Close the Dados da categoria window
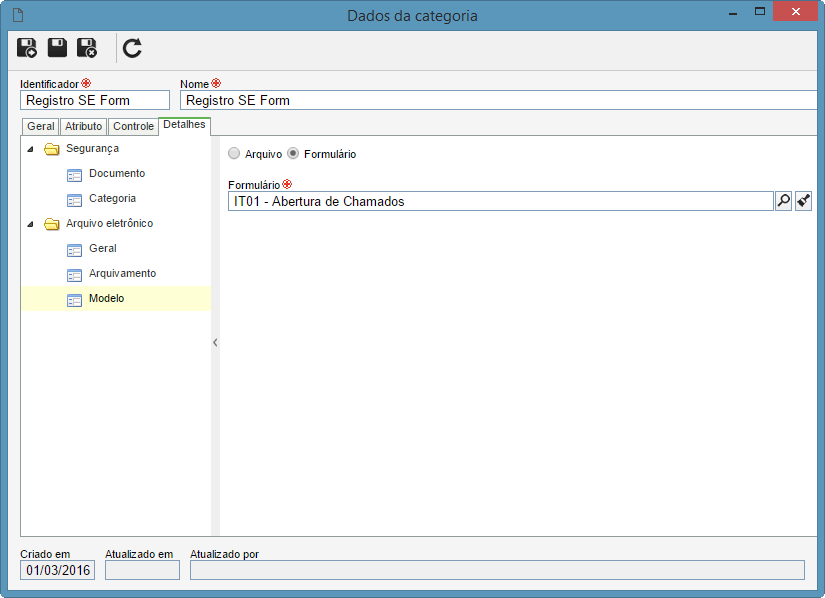The width and height of the screenshot is (825, 598). tap(796, 11)
